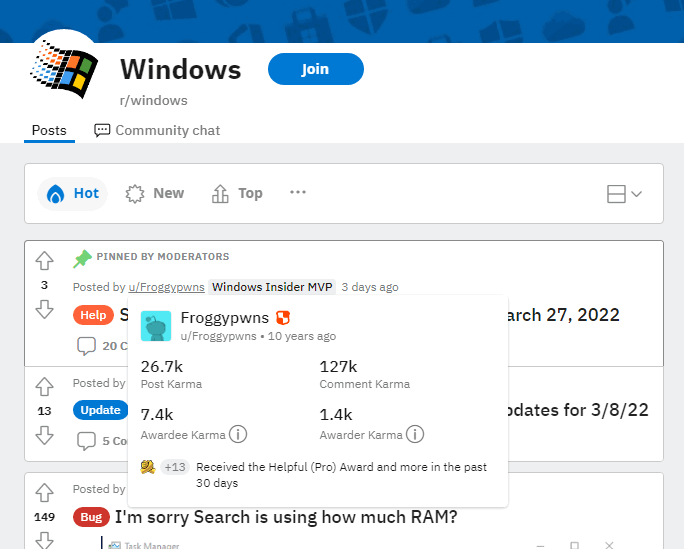
Task: Show Awardee Karma info icon
Action: (x=238, y=434)
